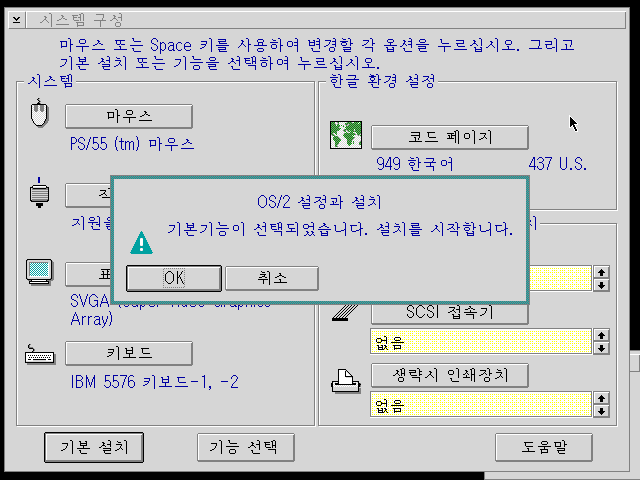Image resolution: width=640 pixels, height=480 pixels.
Task: Increase SCSI adapter spinner up arrow
Action: 601,336
